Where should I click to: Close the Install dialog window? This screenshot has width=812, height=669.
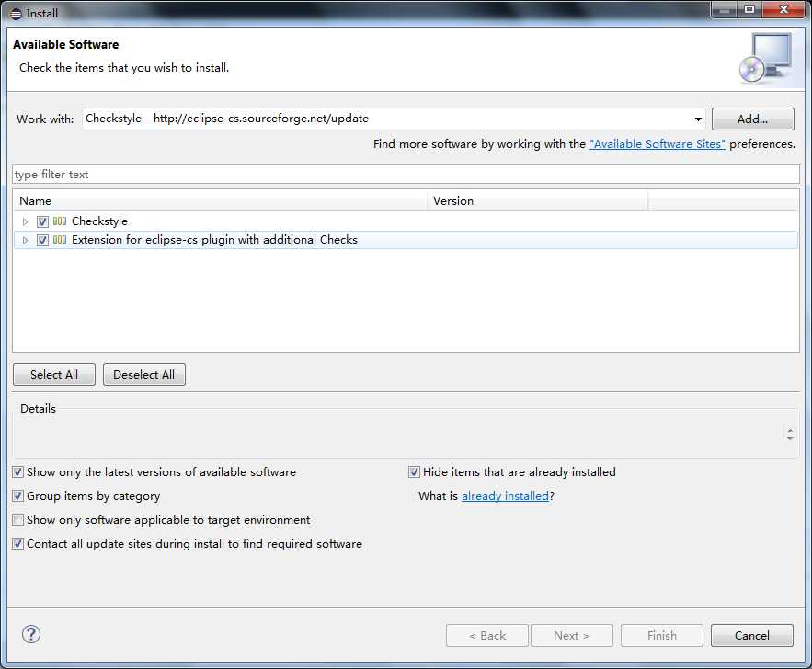pyautogui.click(x=784, y=9)
